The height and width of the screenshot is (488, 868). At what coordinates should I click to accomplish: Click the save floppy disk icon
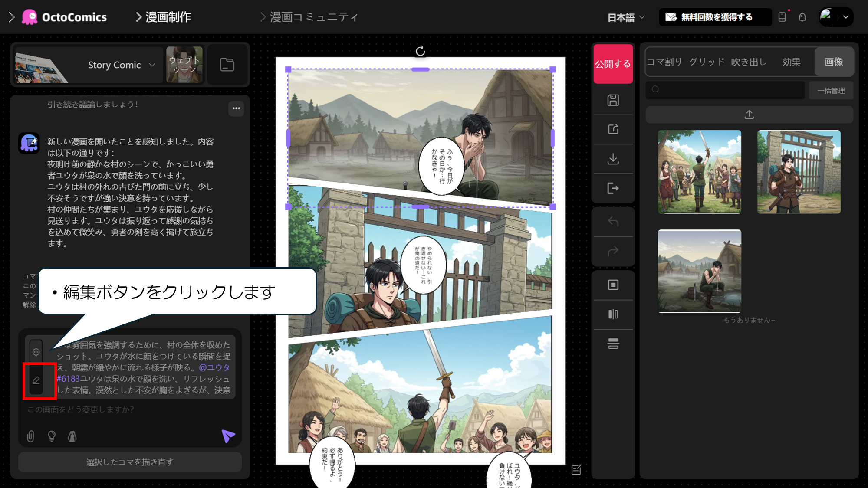613,100
